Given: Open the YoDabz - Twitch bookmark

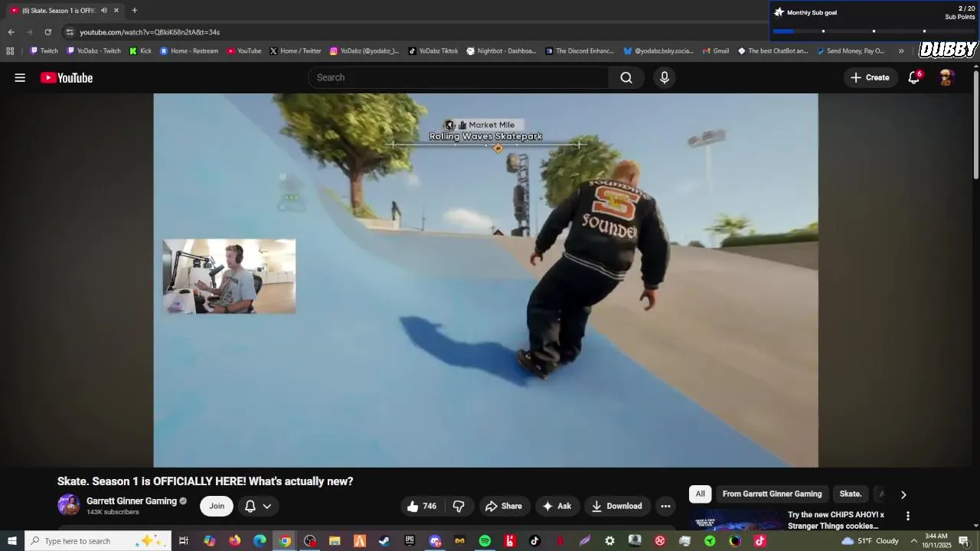Looking at the screenshot, I should 94,51.
